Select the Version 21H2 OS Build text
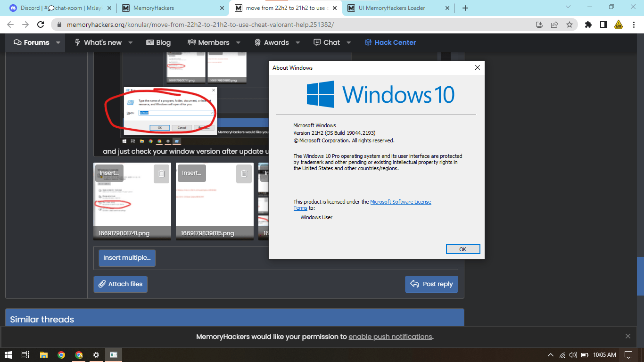This screenshot has height=362, width=644. pos(334,133)
